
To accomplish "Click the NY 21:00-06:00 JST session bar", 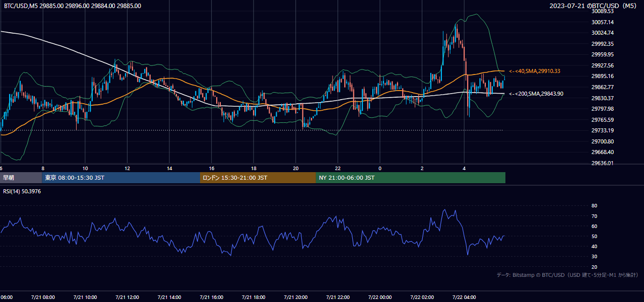I will point(411,178).
